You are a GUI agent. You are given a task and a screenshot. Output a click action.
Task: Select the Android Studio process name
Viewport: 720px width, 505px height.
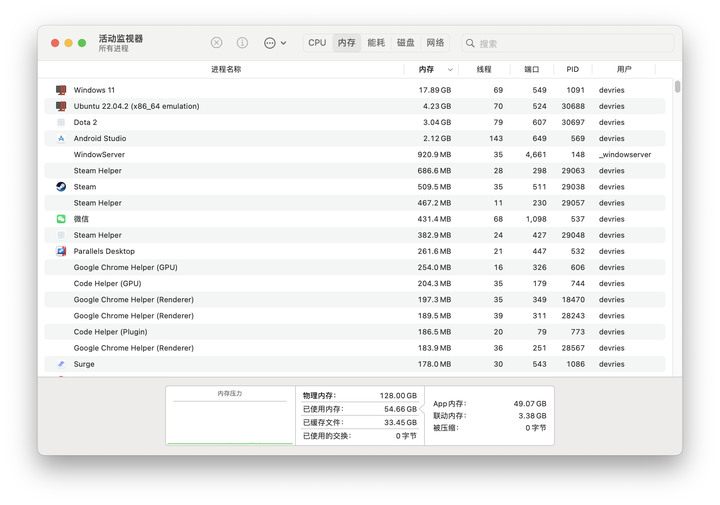pyautogui.click(x=100, y=138)
